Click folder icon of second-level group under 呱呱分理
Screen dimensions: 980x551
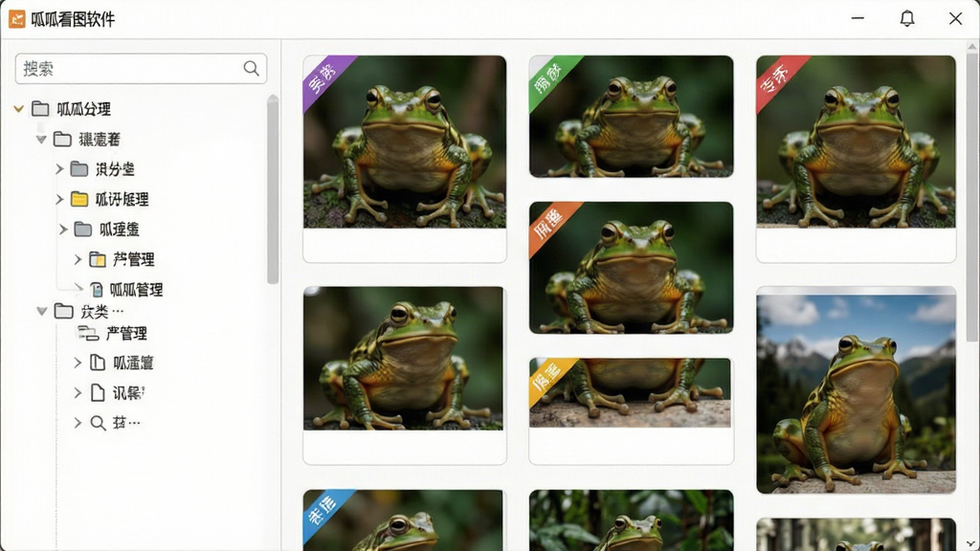[x=62, y=139]
